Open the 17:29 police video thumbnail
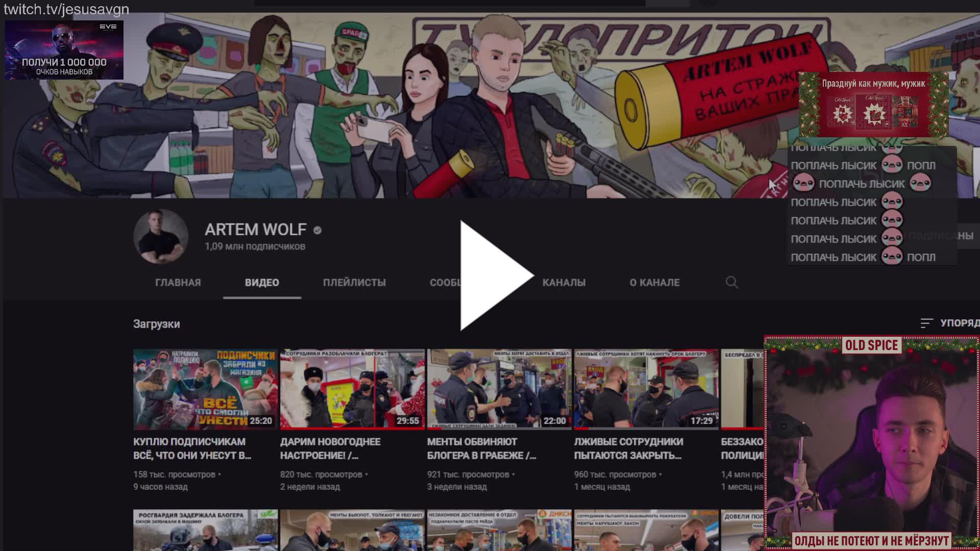The width and height of the screenshot is (980, 551). (x=646, y=389)
